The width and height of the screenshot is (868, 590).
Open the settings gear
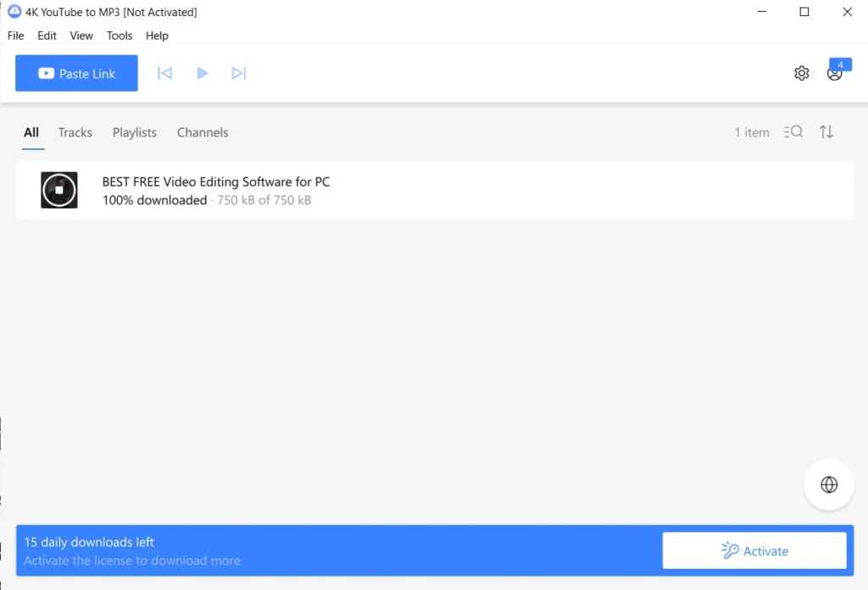(801, 73)
